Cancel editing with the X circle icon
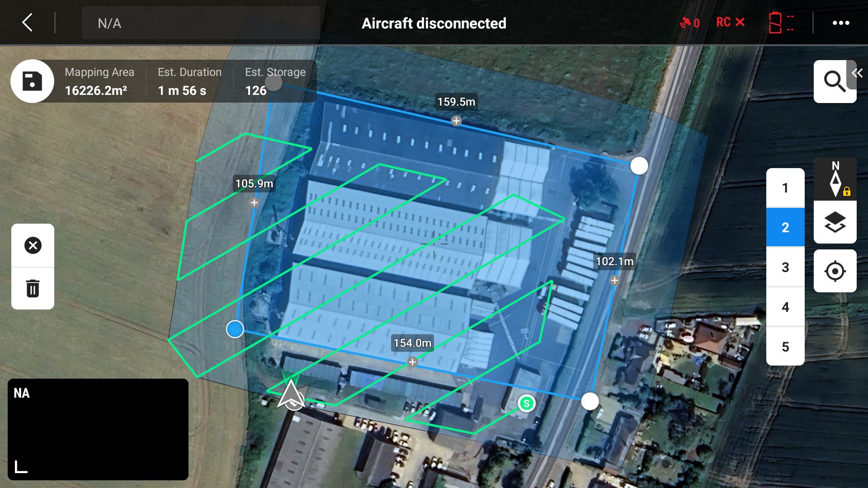868x488 pixels. coord(33,245)
